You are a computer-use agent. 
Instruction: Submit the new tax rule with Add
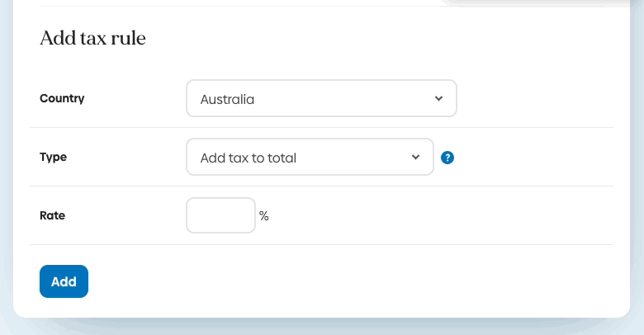(x=64, y=281)
